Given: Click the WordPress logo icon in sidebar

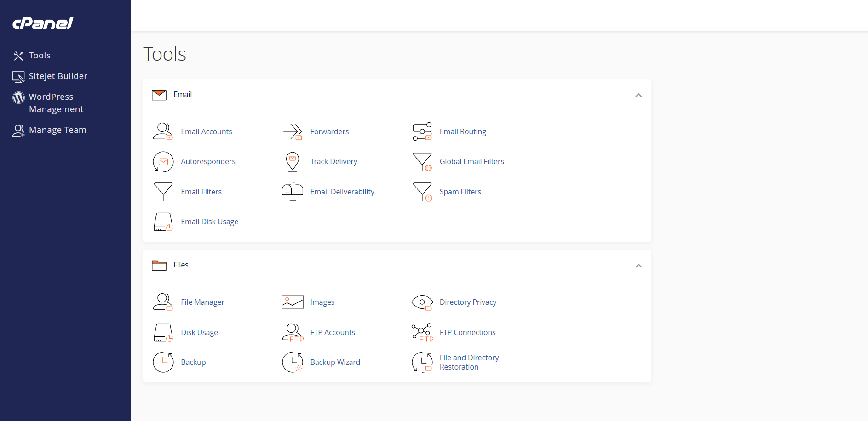Looking at the screenshot, I should (x=18, y=97).
